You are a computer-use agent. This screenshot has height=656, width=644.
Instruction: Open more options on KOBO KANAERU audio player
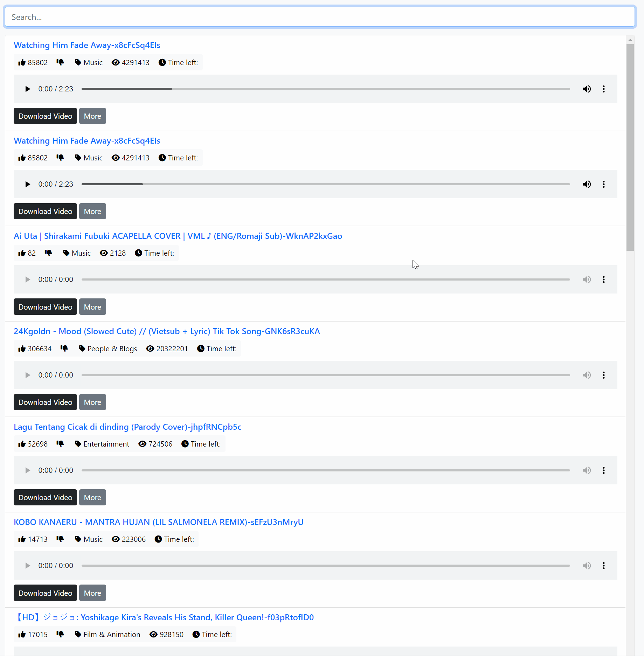pyautogui.click(x=604, y=566)
